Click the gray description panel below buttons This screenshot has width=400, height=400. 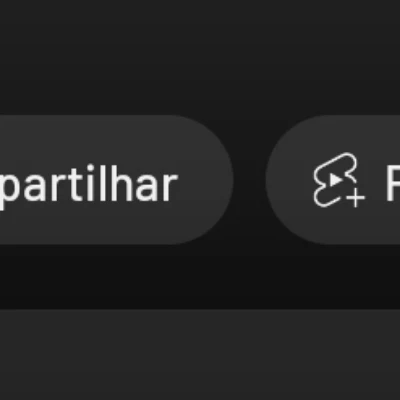tap(200, 354)
